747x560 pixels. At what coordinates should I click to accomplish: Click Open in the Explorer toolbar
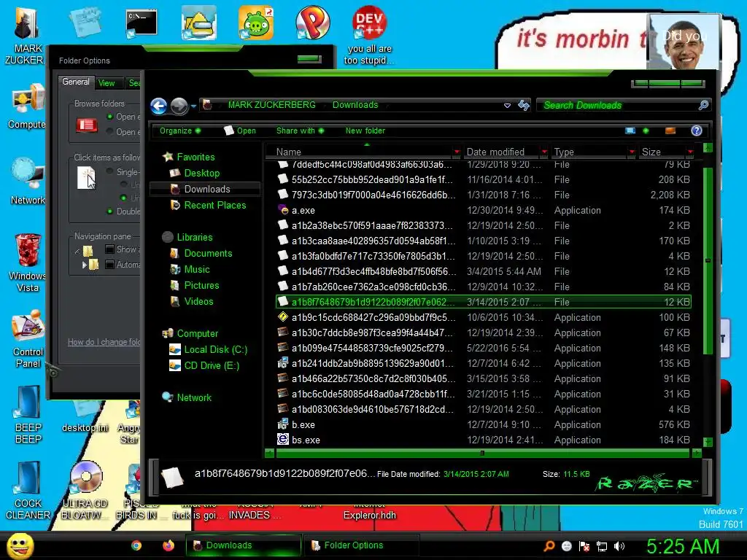[x=240, y=131]
